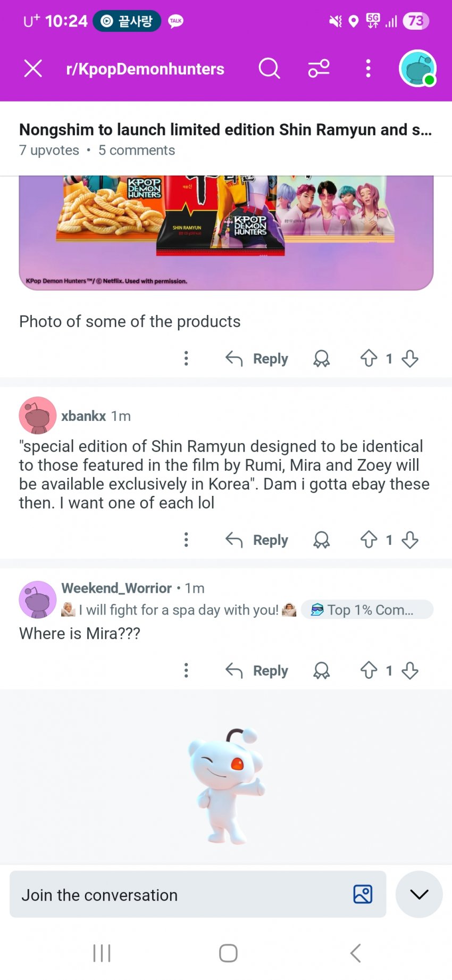Open your profile avatar menu

click(417, 69)
